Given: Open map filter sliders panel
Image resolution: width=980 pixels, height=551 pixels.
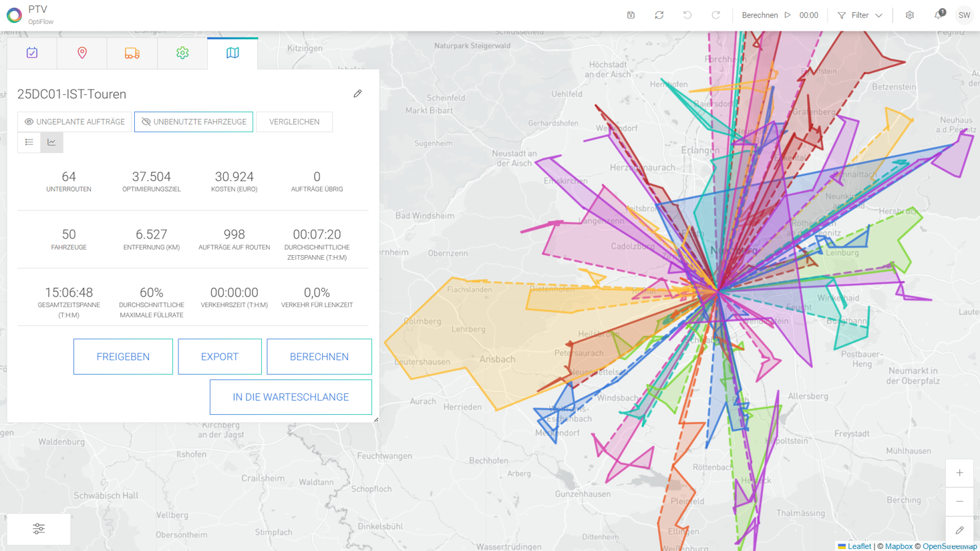Looking at the screenshot, I should tap(39, 529).
